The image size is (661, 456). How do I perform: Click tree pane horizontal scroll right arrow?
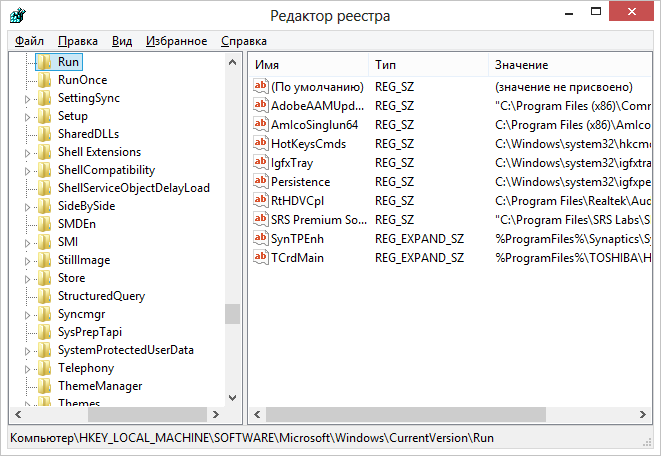(x=216, y=414)
